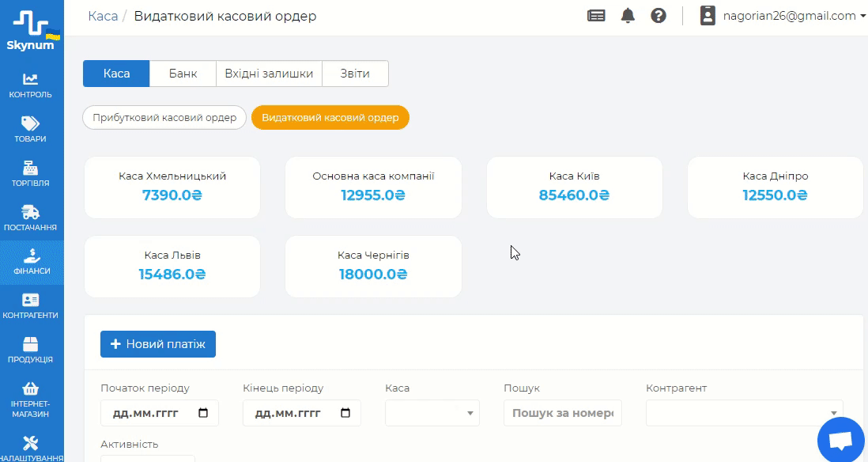Click the notifications bell icon
The width and height of the screenshot is (868, 462).
click(628, 16)
